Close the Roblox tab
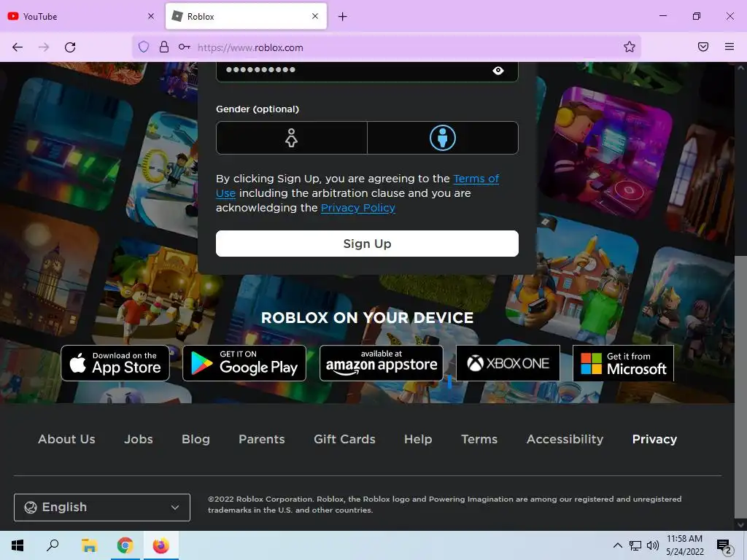The height and width of the screenshot is (560, 747). click(315, 16)
